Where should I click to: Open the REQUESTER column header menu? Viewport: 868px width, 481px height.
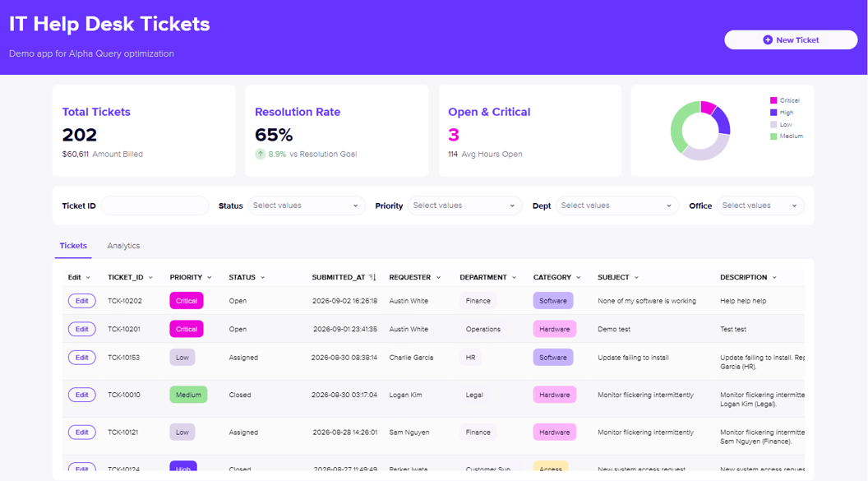tap(438, 277)
